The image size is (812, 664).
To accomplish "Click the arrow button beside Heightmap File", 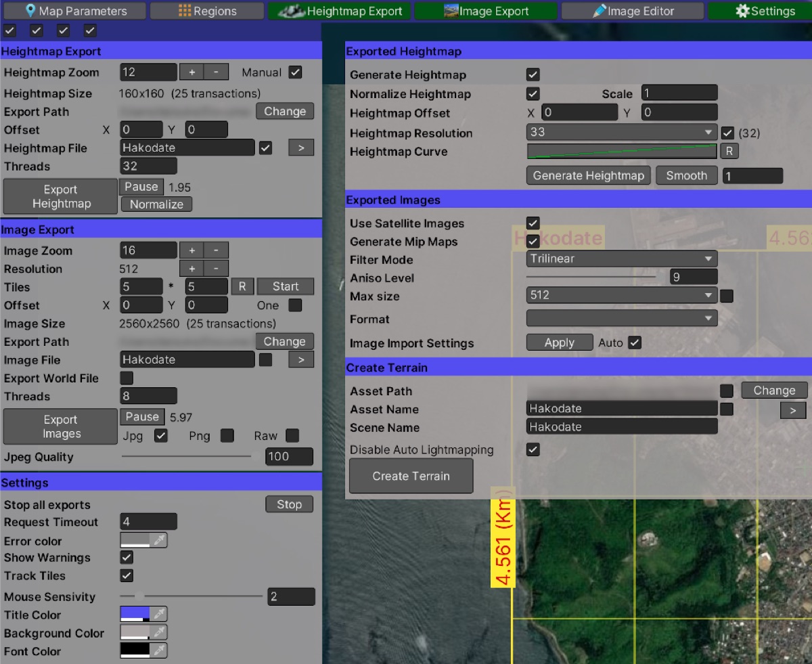I will [301, 148].
